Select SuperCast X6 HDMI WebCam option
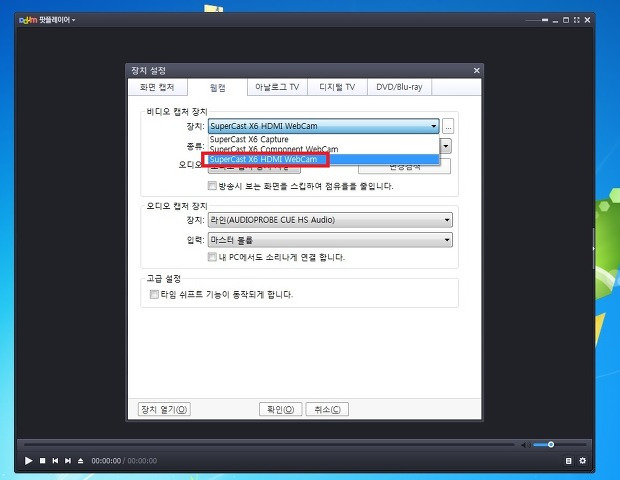This screenshot has width=620, height=480. coord(323,159)
